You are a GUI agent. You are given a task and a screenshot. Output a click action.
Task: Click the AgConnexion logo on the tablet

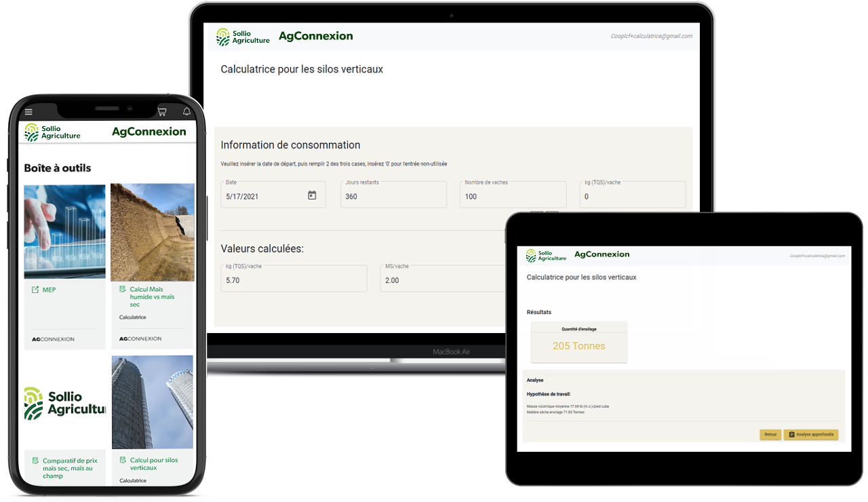pos(602,254)
